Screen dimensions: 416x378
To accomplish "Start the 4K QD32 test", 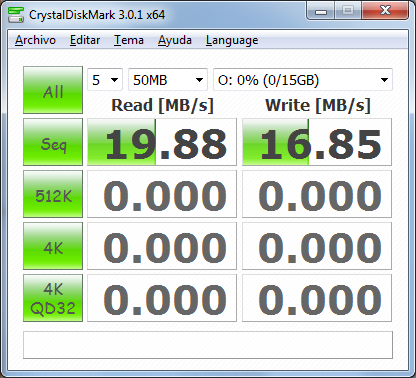I will point(53,298).
